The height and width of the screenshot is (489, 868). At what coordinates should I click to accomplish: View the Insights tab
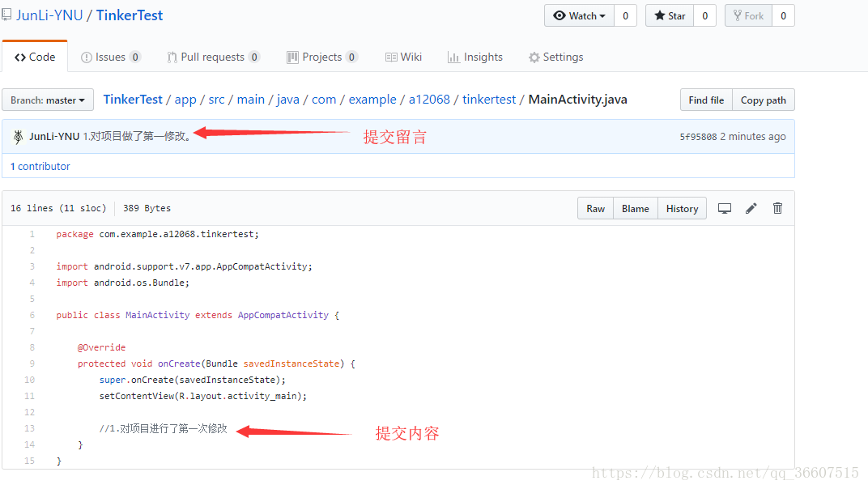pyautogui.click(x=475, y=57)
